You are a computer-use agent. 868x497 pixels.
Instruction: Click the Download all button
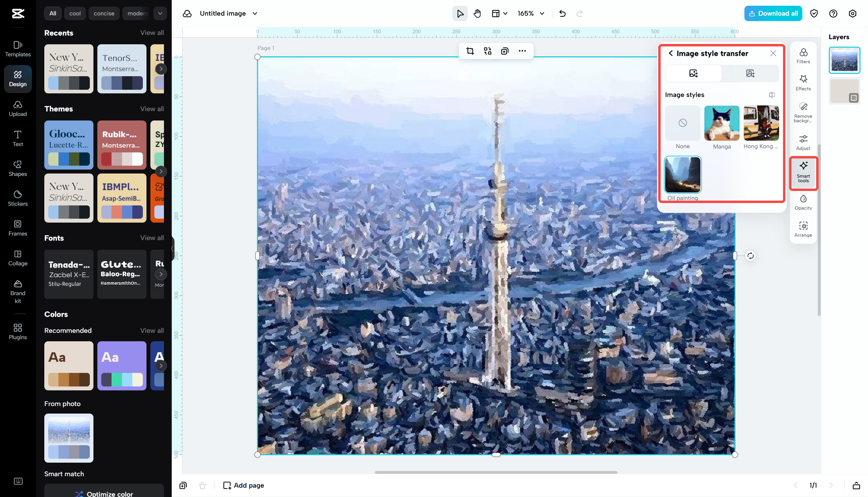(x=773, y=13)
